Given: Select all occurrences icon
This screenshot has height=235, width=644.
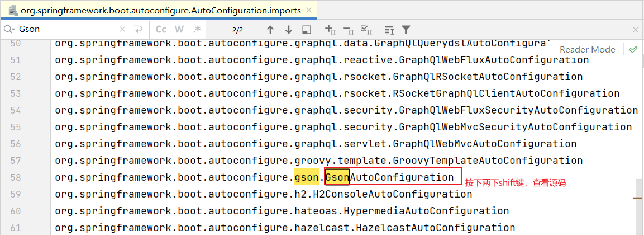Looking at the screenshot, I should 366,30.
